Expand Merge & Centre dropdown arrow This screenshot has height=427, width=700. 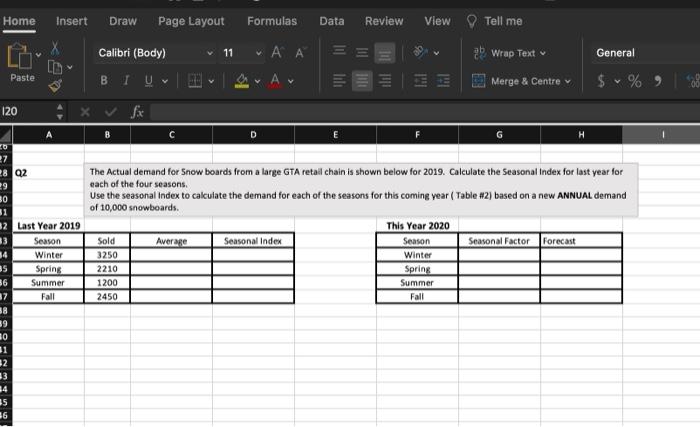click(x=567, y=81)
